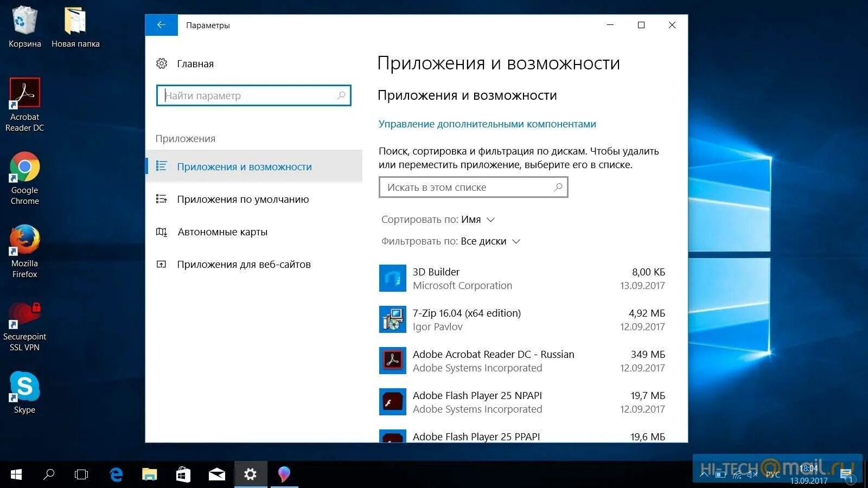868x488 pixels.
Task: Click the 3D Builder icon in the list
Action: tap(392, 278)
